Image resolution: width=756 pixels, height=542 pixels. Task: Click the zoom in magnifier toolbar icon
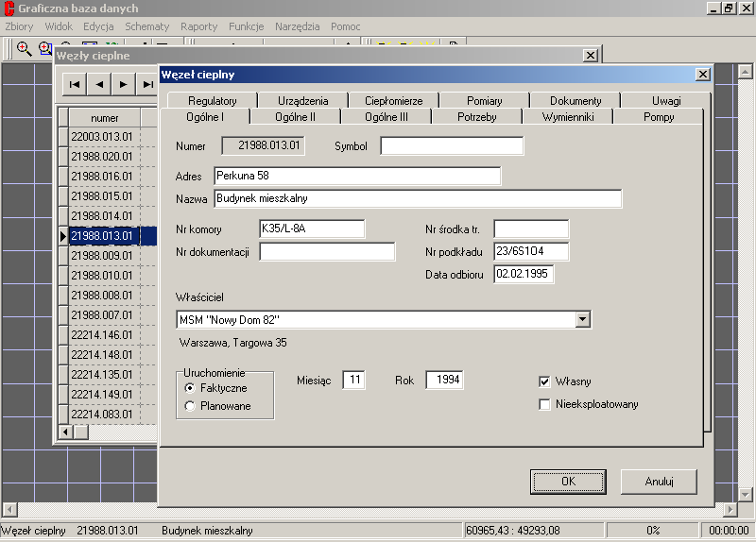[24, 49]
